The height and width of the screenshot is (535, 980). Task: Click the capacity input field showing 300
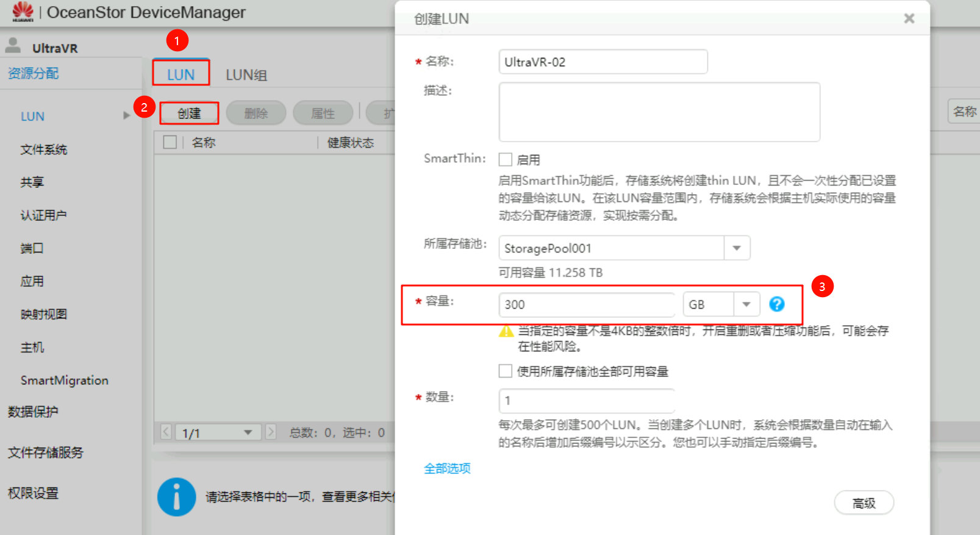pyautogui.click(x=586, y=304)
